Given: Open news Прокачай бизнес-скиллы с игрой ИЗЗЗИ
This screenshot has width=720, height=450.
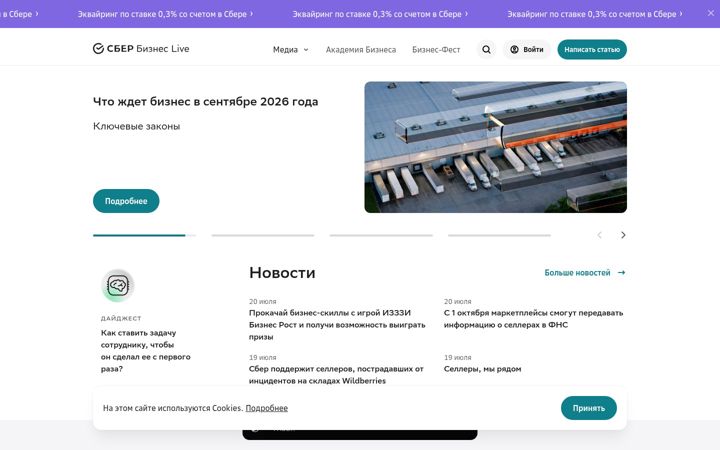Looking at the screenshot, I should tap(337, 325).
